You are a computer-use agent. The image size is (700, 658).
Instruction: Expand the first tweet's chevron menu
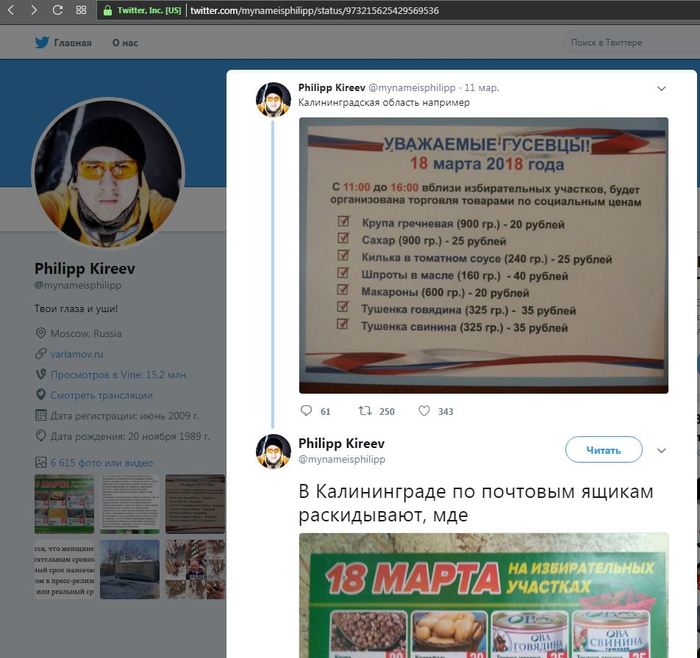(x=661, y=88)
